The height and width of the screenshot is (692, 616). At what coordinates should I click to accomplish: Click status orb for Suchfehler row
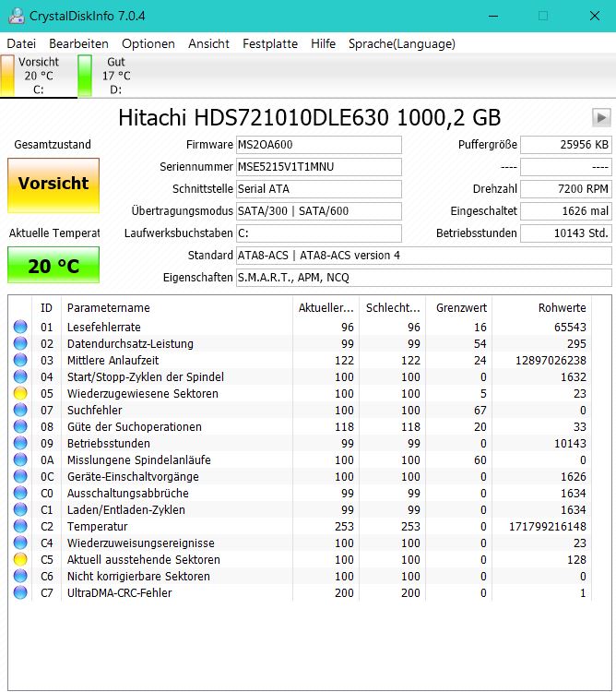pyautogui.click(x=20, y=410)
